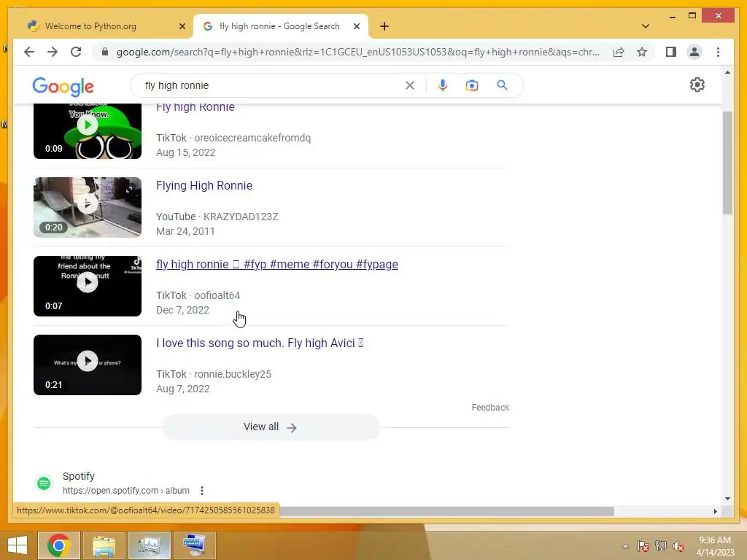747x560 pixels.
Task: Click the Google search text field
Action: click(272, 85)
